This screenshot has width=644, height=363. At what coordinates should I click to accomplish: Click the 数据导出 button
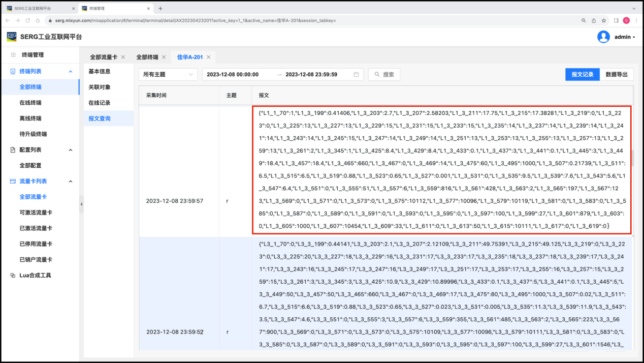coord(617,74)
